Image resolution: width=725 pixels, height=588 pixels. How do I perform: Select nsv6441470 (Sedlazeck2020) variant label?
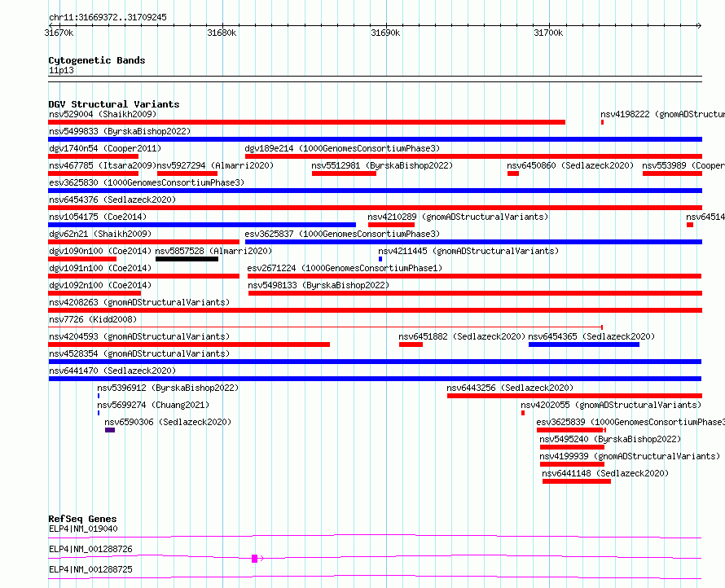112,371
